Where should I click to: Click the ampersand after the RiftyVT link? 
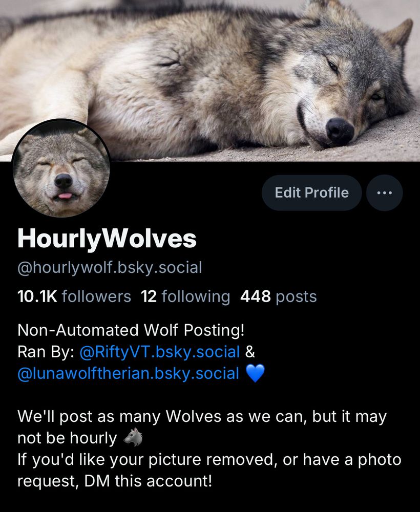click(x=250, y=352)
